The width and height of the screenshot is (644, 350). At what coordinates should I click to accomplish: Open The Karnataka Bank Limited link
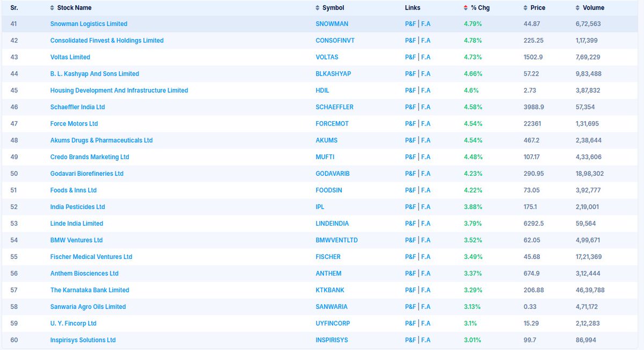pyautogui.click(x=90, y=289)
